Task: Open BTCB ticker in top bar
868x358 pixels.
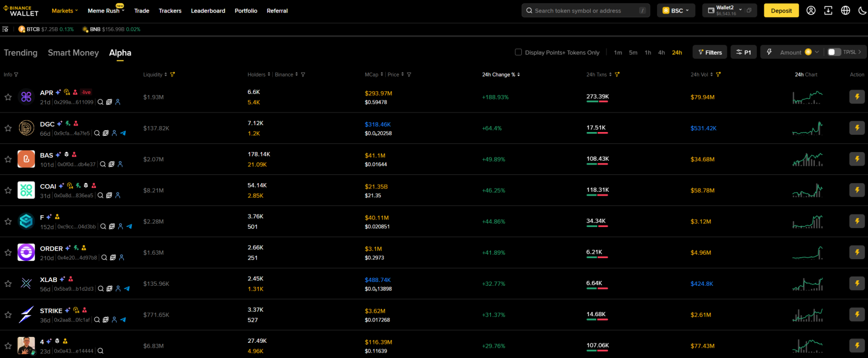Action: tap(46, 29)
